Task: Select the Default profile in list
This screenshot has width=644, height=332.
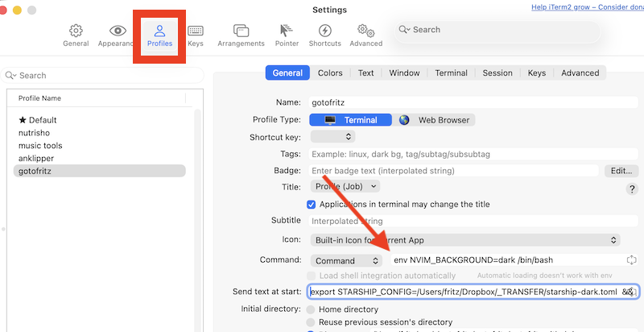Action: pos(100,120)
